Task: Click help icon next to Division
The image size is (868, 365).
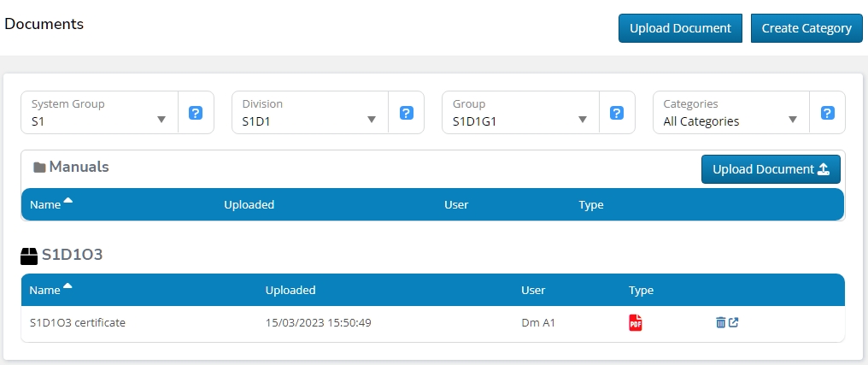Action: pyautogui.click(x=407, y=113)
